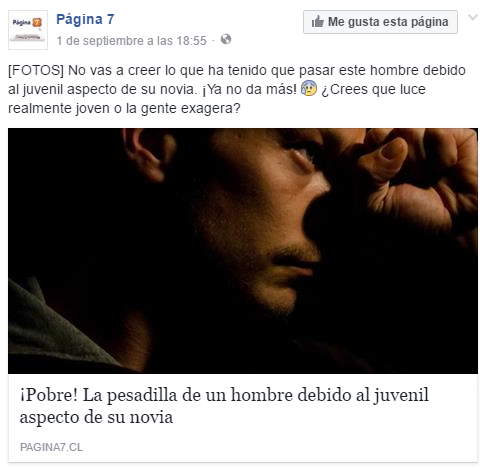Open the article preview photo

pos(243,251)
